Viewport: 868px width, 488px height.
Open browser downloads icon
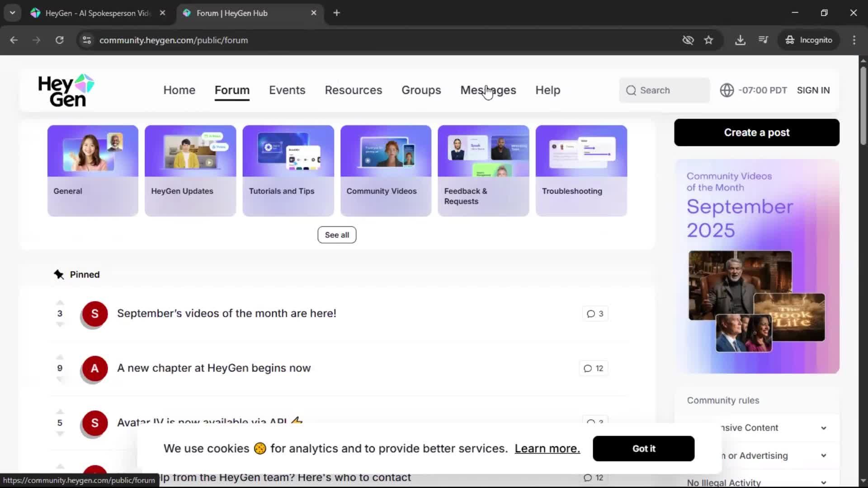(740, 40)
